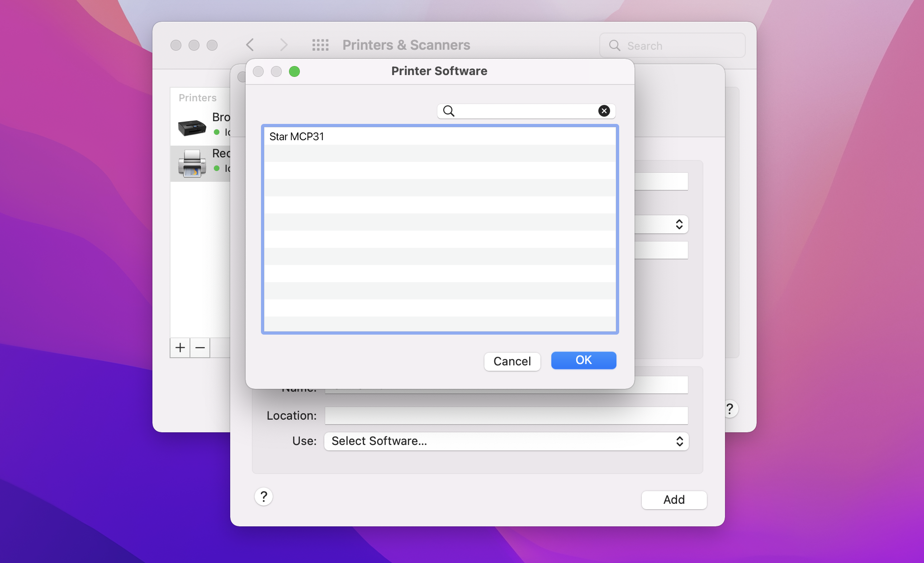Viewport: 924px width, 563px height.
Task: Open the Select Software dropdown
Action: [506, 441]
